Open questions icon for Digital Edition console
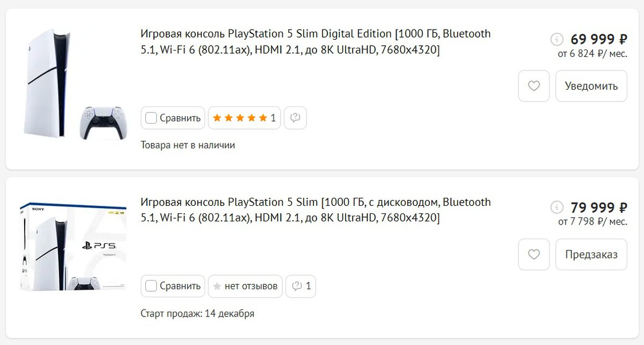644x345 pixels. [295, 118]
